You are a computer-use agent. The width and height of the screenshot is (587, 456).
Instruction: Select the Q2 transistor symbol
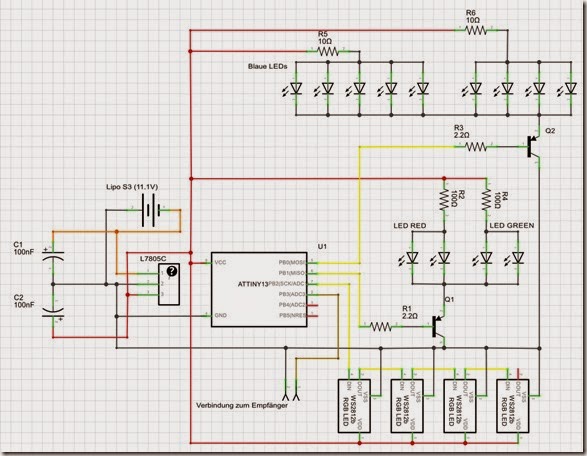[x=533, y=147]
